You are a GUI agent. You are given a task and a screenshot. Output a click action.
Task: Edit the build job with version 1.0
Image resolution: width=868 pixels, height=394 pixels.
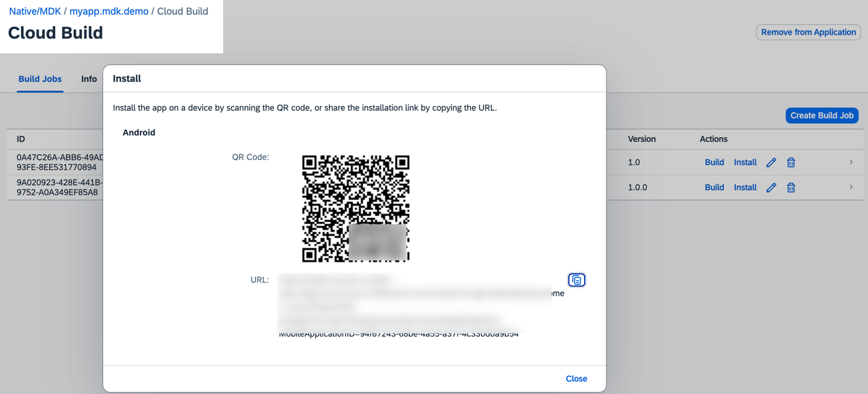(771, 162)
